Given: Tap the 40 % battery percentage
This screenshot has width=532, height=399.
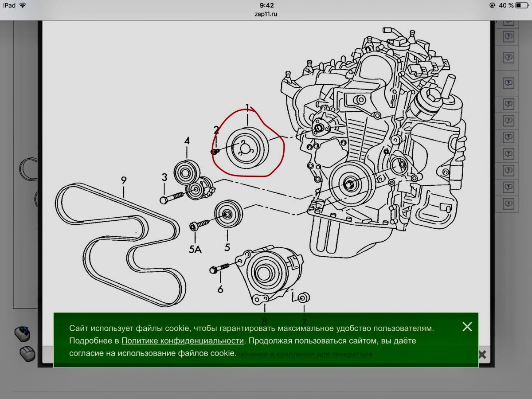Looking at the screenshot, I should point(506,5).
